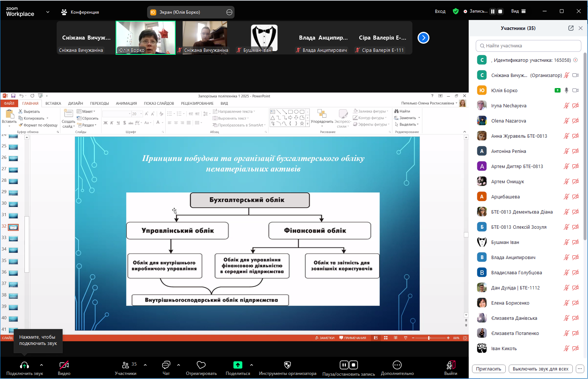This screenshot has height=379, width=588.
Task: Switch to the АНИМАЦИЯ ribbon tab
Action: [x=126, y=104]
